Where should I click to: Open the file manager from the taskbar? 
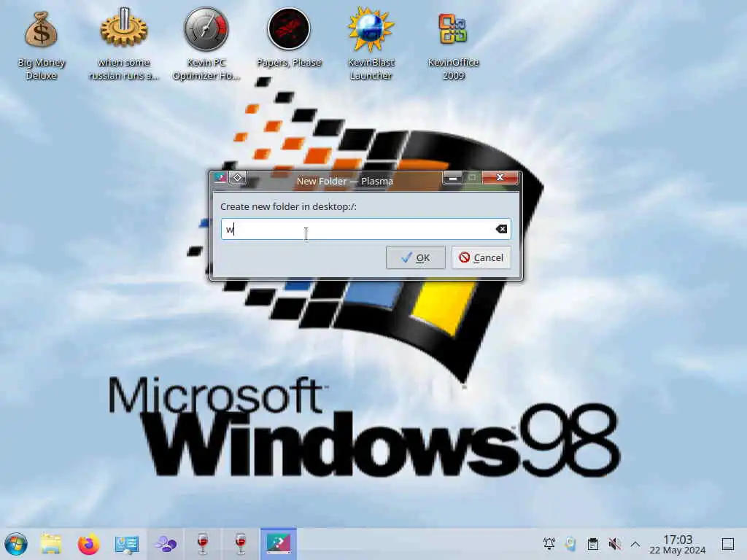51,544
